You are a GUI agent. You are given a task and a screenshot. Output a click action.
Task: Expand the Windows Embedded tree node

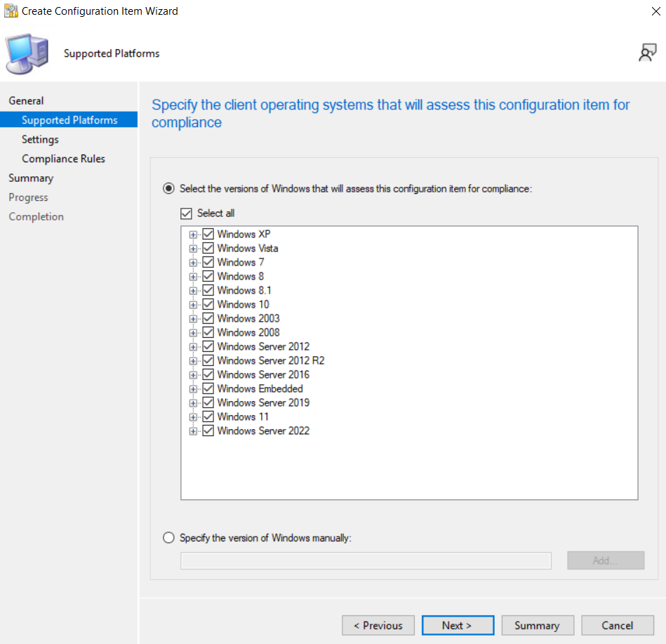point(193,389)
